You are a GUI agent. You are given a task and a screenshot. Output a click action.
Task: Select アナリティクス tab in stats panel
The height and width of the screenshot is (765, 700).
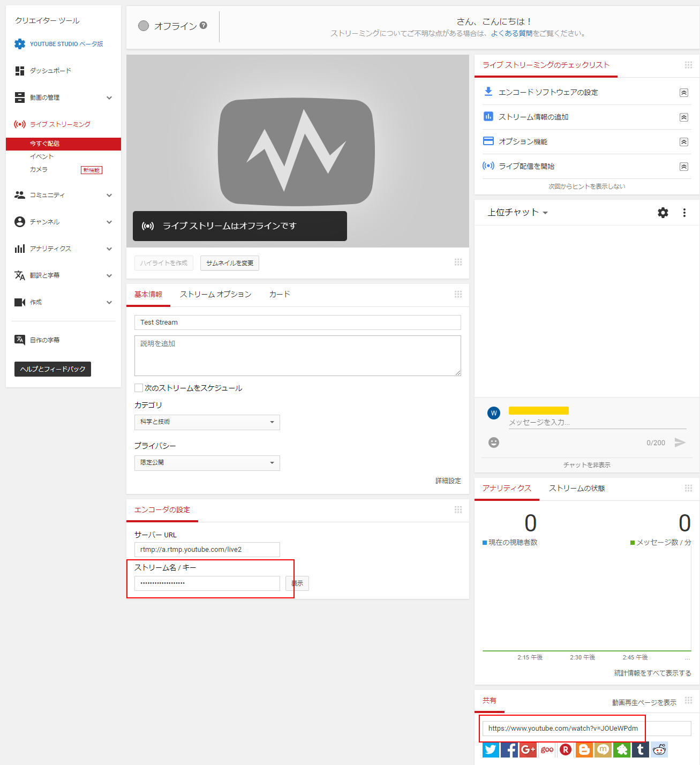pyautogui.click(x=507, y=489)
